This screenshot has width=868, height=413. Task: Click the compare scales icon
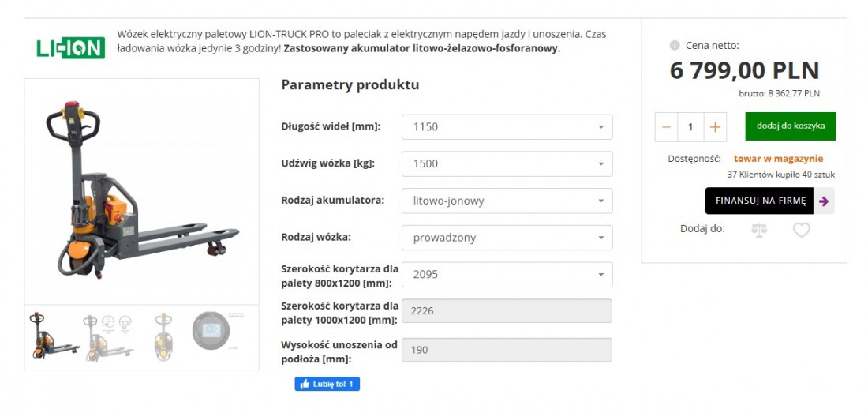pyautogui.click(x=759, y=230)
